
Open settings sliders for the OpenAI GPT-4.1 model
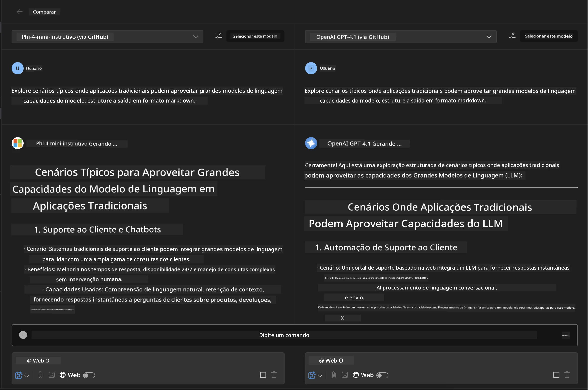(x=512, y=36)
